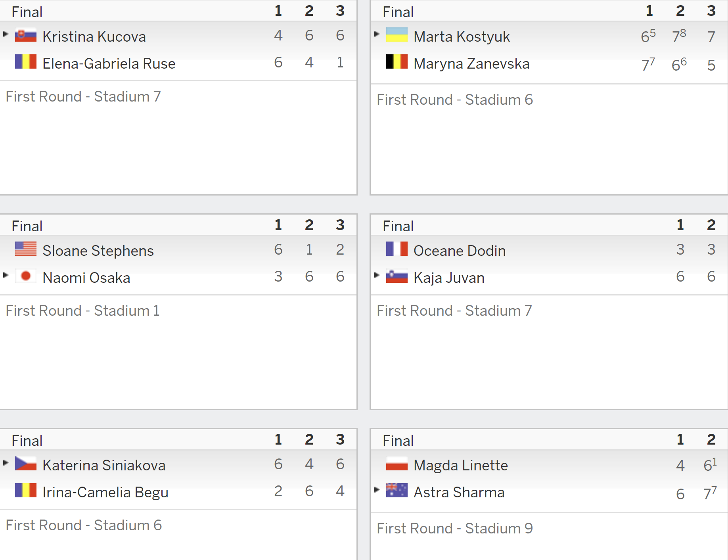Click the Ukraine flag beside Marta Kostyuk
Viewport: 728px width, 560px height.
[397, 35]
